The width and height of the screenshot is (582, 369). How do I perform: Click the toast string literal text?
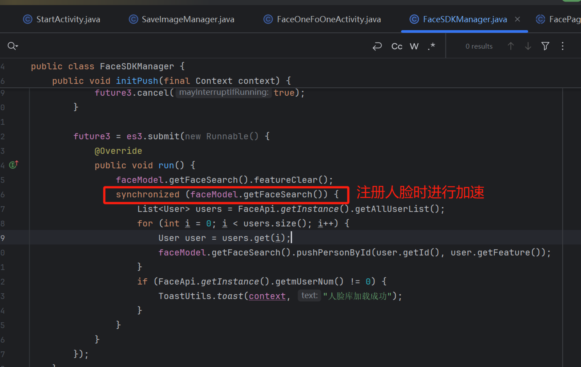(357, 296)
